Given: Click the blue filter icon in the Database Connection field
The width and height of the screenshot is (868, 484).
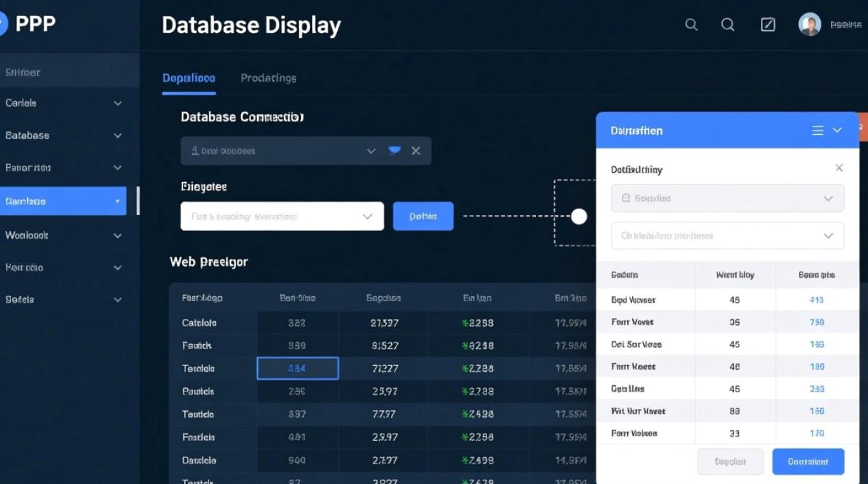Looking at the screenshot, I should pos(394,151).
